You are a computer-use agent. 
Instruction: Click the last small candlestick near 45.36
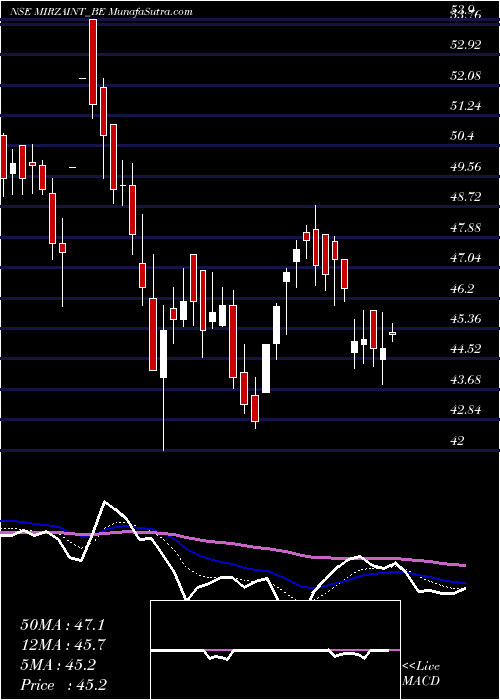tap(392, 333)
